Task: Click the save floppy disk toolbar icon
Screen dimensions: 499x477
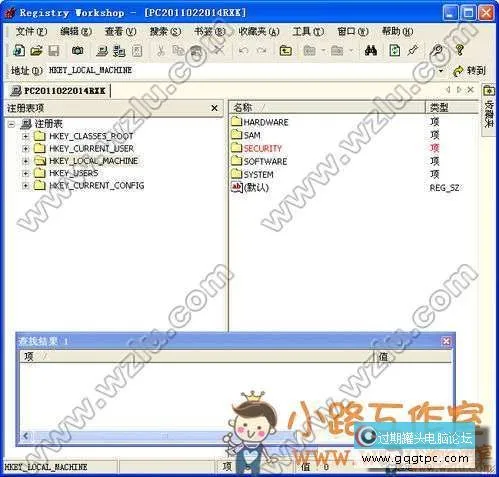Action: [x=53, y=51]
